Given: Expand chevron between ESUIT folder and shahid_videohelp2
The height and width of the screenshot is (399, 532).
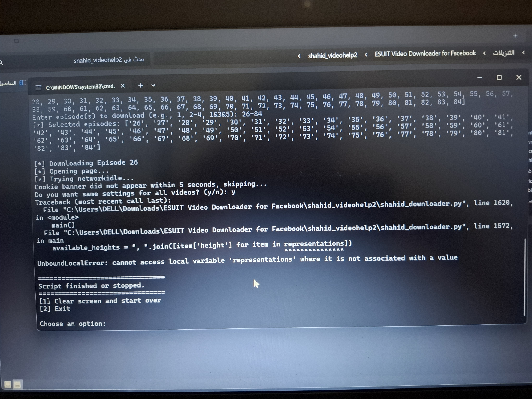Looking at the screenshot, I should (366, 55).
